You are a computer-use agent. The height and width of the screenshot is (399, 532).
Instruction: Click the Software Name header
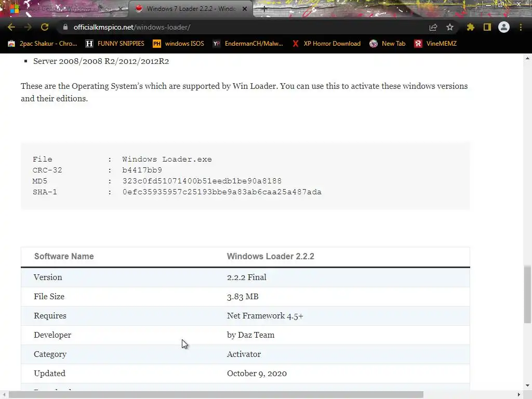[x=64, y=256]
